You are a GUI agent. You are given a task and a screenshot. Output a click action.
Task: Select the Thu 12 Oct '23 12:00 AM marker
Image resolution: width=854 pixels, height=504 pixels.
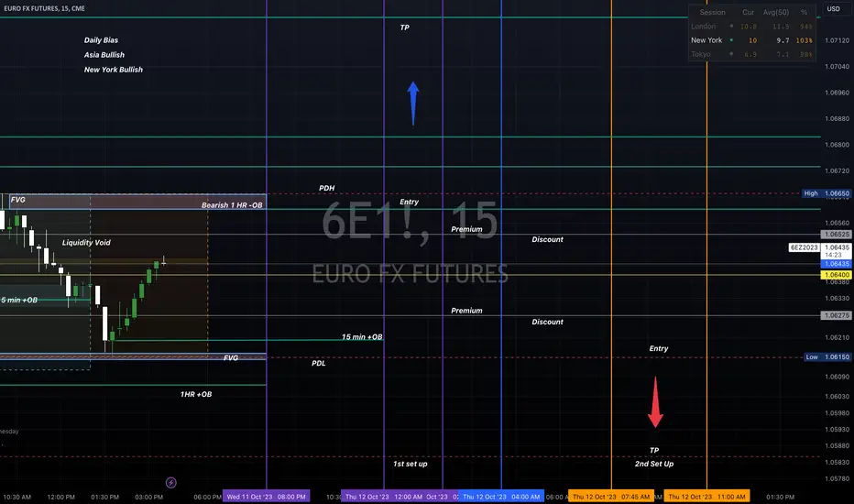(383, 497)
